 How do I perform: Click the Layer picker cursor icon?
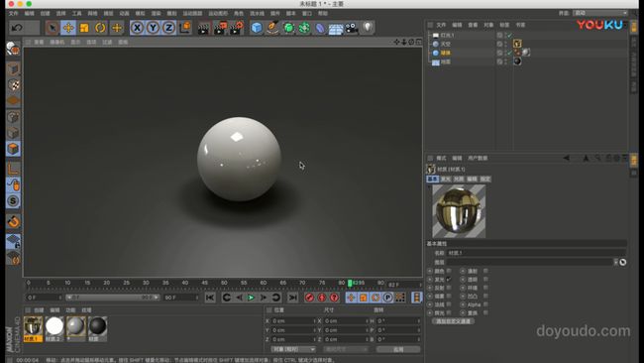pos(622,262)
